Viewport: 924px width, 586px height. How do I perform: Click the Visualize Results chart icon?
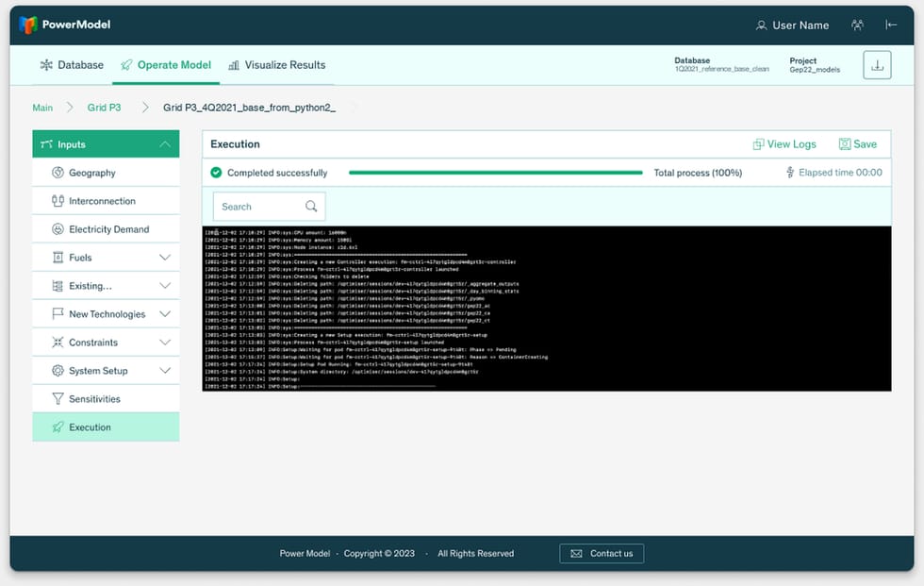point(234,65)
